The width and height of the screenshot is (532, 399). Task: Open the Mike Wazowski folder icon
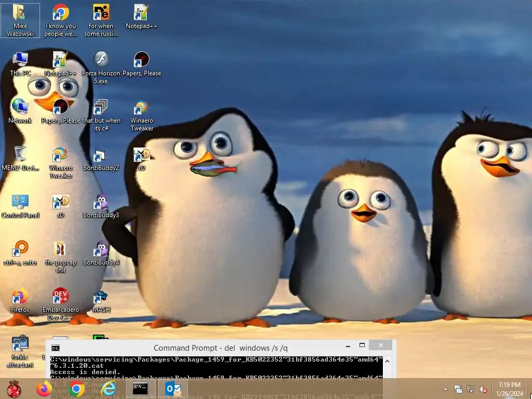click(20, 20)
